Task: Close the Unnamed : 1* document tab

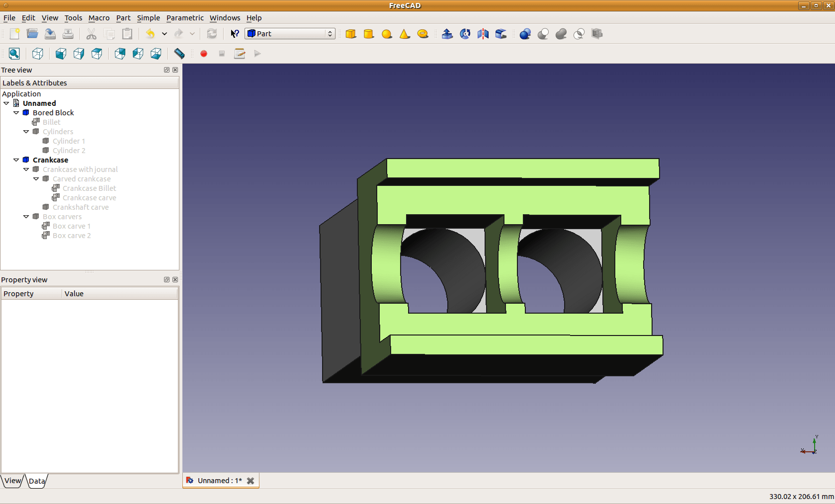Action: pos(250,481)
